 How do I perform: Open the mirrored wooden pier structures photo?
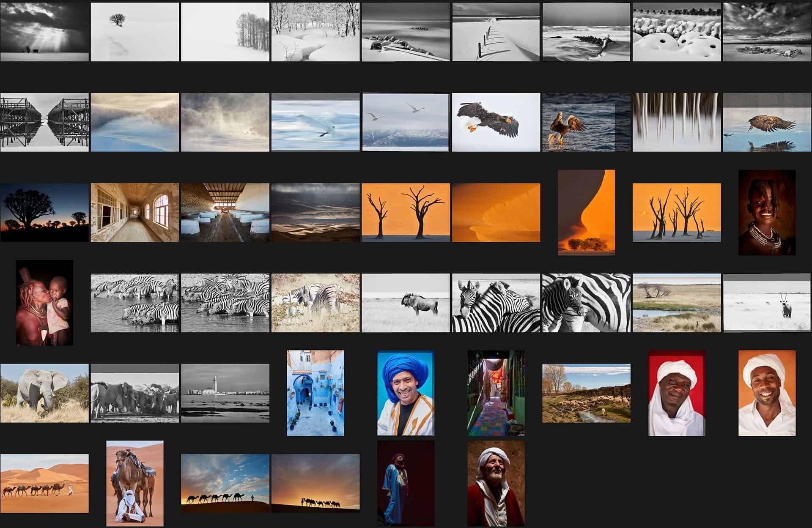click(x=44, y=123)
